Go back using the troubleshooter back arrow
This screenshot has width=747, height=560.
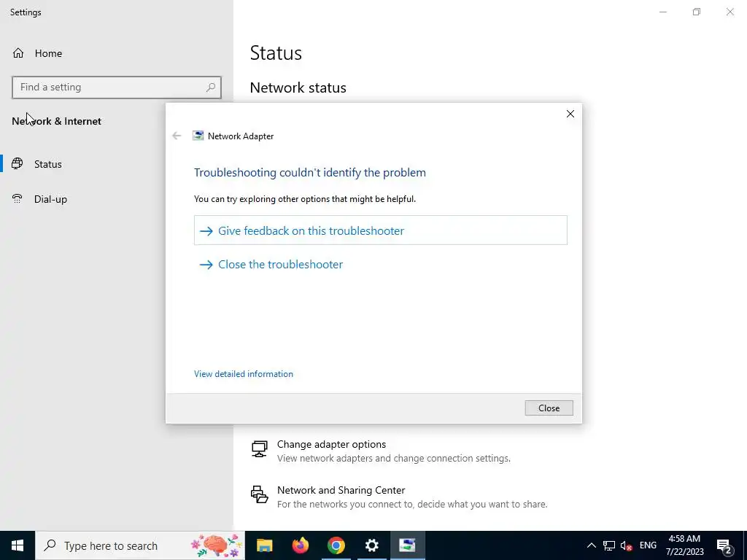(177, 136)
